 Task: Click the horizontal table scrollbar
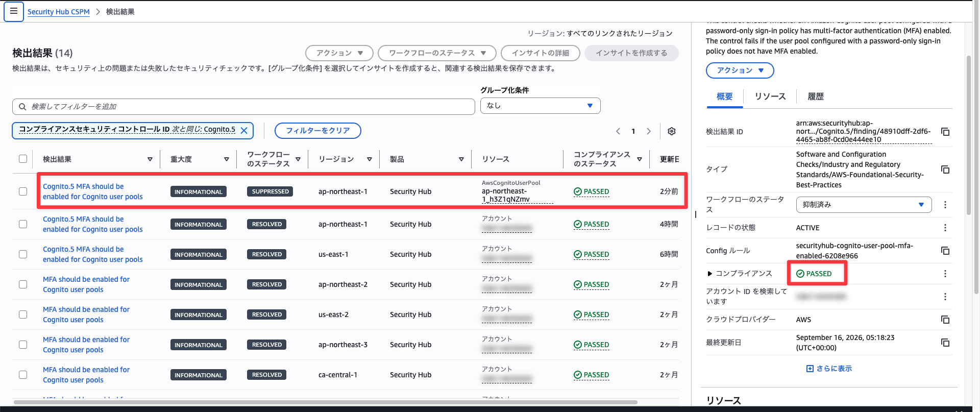pos(325,402)
